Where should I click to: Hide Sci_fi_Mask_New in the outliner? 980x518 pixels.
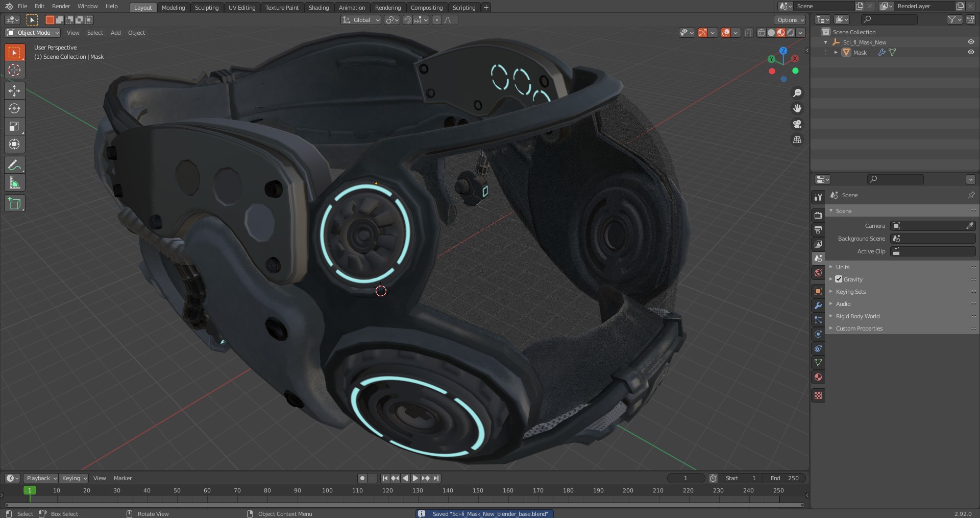(x=971, y=42)
